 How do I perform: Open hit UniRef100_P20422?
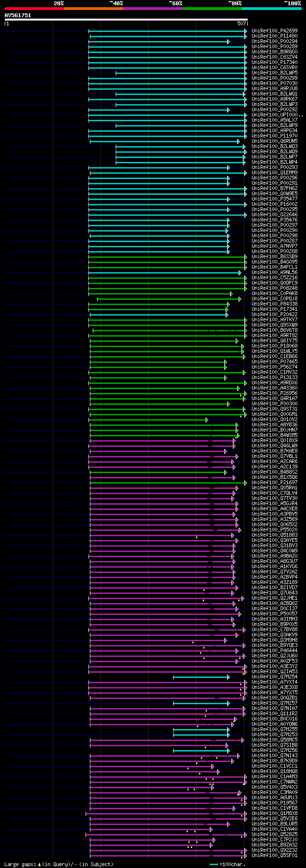(x=274, y=314)
